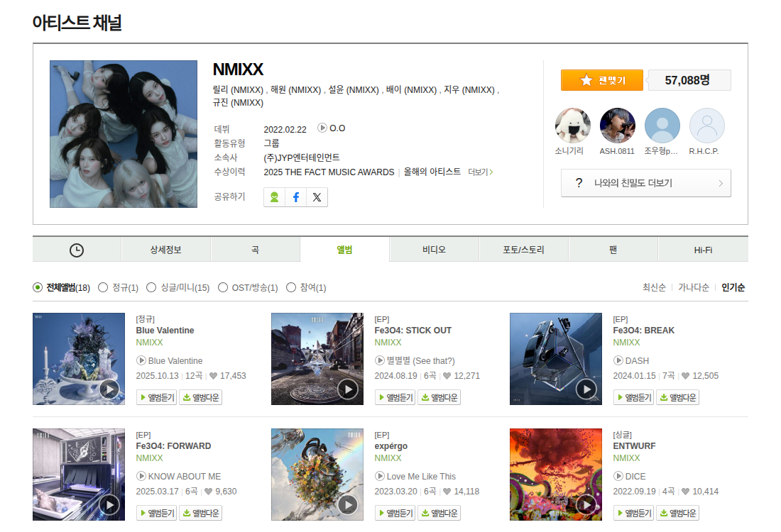The width and height of the screenshot is (781, 532).
Task: Click the star fan-join button
Action: [601, 80]
